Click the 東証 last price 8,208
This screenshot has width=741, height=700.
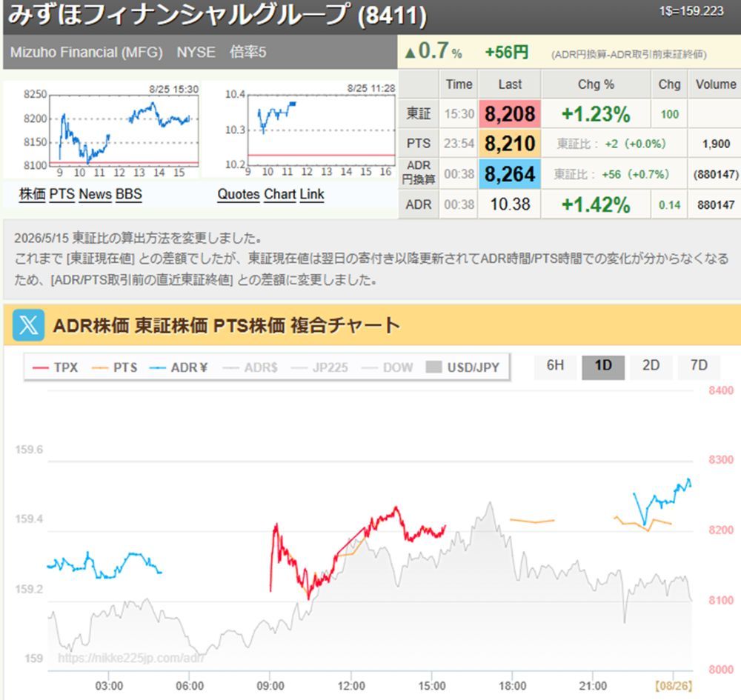pos(510,114)
